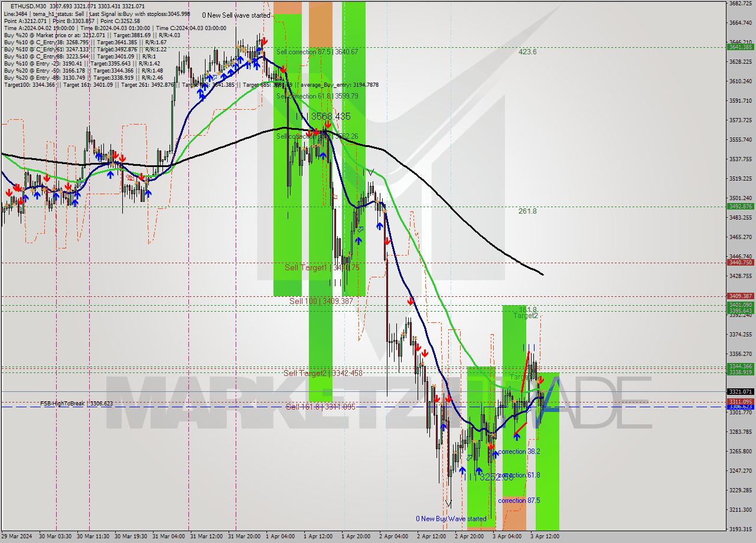
Task: Click the 261.8 Fibonacci level label
Action: (527, 211)
